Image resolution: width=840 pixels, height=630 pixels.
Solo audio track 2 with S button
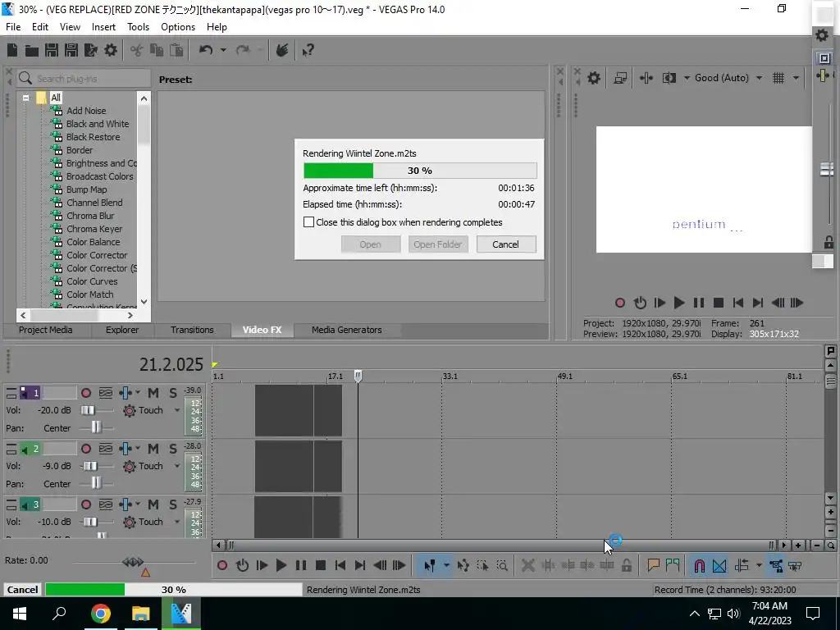[172, 449]
